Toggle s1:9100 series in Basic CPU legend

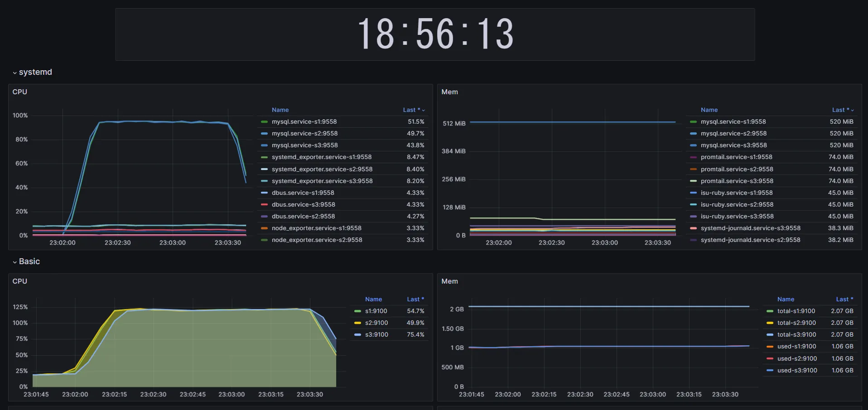click(376, 311)
